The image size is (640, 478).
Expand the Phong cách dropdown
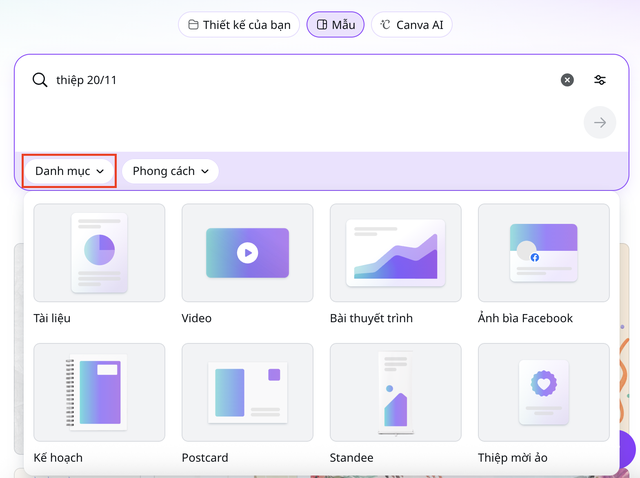[170, 171]
